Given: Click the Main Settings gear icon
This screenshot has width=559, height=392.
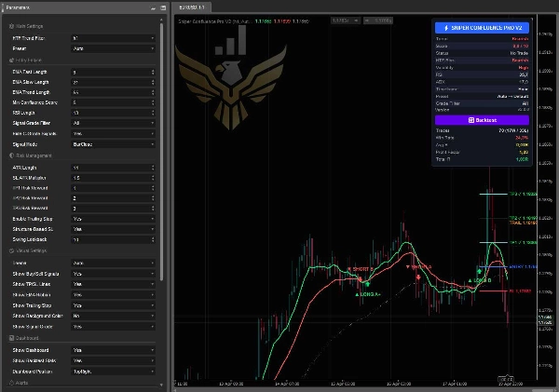Looking at the screenshot, I should 11,26.
